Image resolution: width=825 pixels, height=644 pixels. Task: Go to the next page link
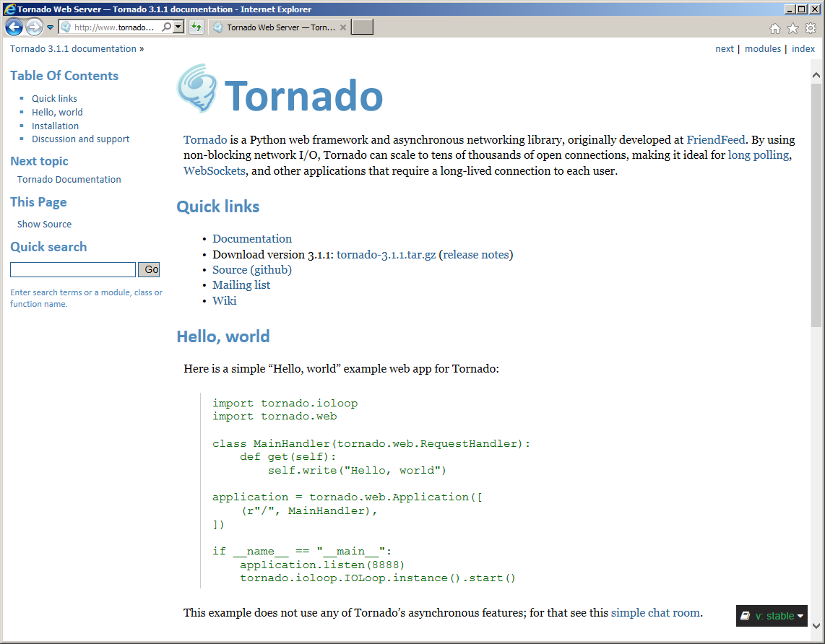pos(724,48)
